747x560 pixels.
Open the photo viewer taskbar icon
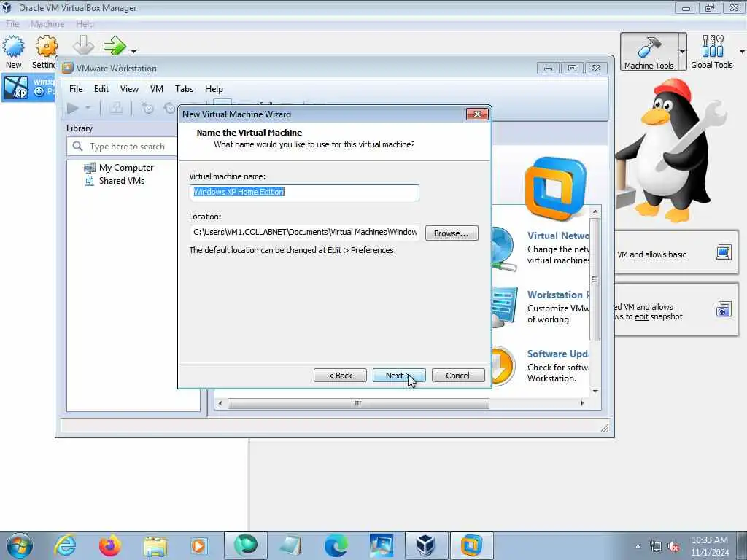[381, 545]
